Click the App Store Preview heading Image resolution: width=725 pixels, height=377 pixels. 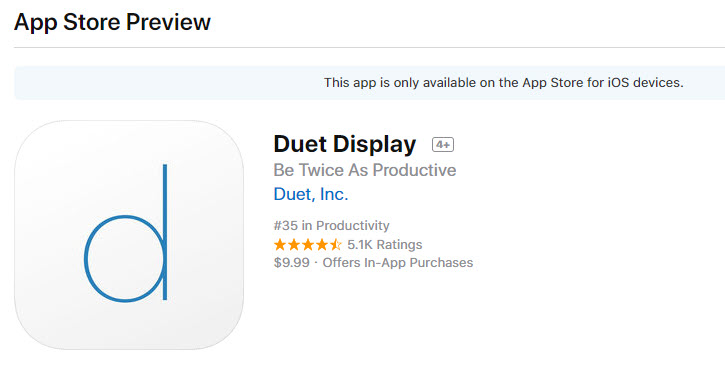(x=112, y=22)
